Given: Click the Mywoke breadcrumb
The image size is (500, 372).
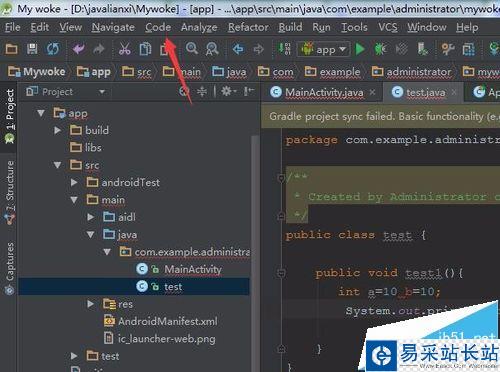Looking at the screenshot, I should (37, 71).
